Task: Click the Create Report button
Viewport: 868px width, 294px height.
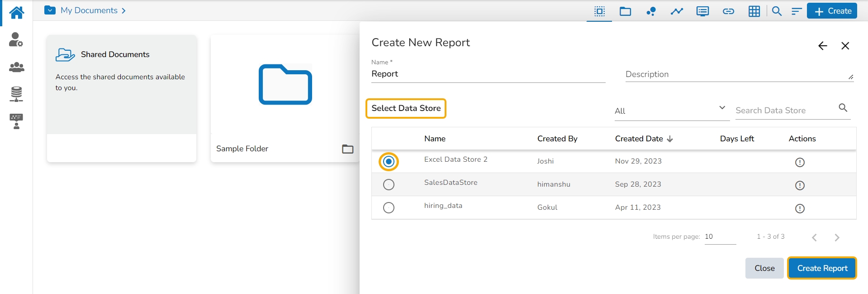Action: point(822,268)
